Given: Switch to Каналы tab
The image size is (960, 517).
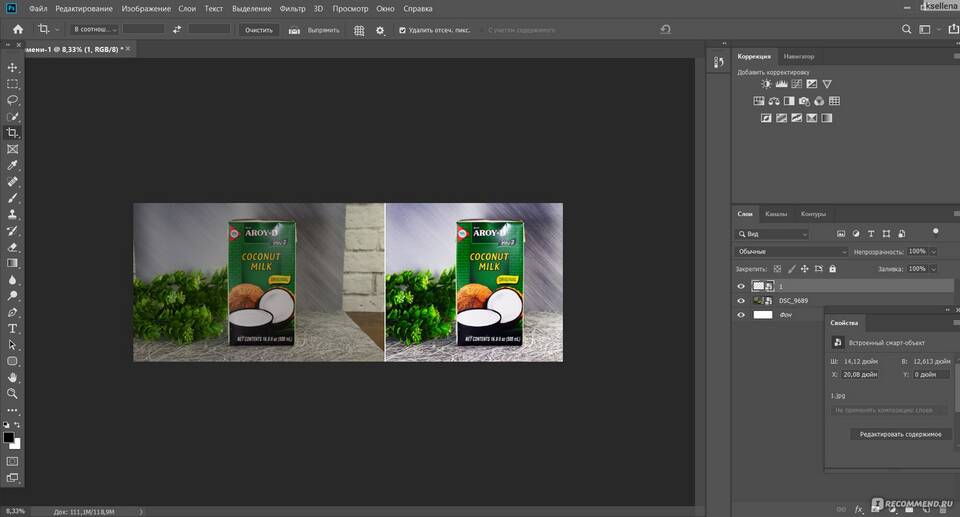Looking at the screenshot, I should pos(776,214).
